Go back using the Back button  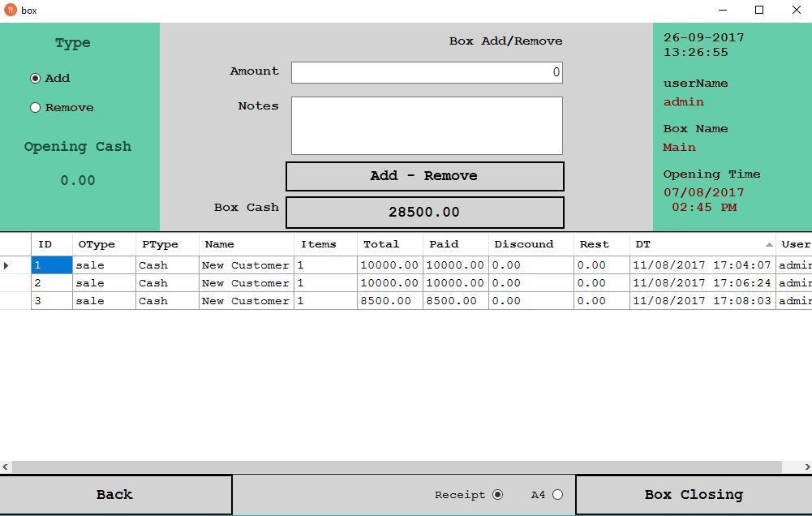click(x=115, y=495)
